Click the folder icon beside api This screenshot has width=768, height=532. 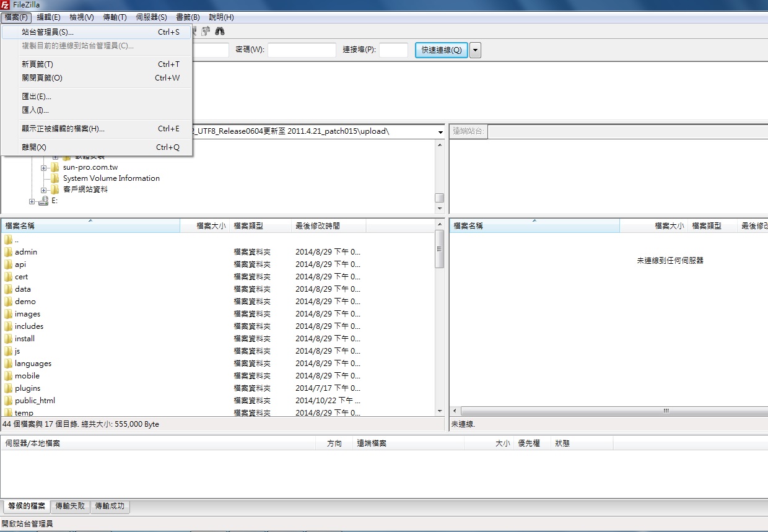(8, 264)
